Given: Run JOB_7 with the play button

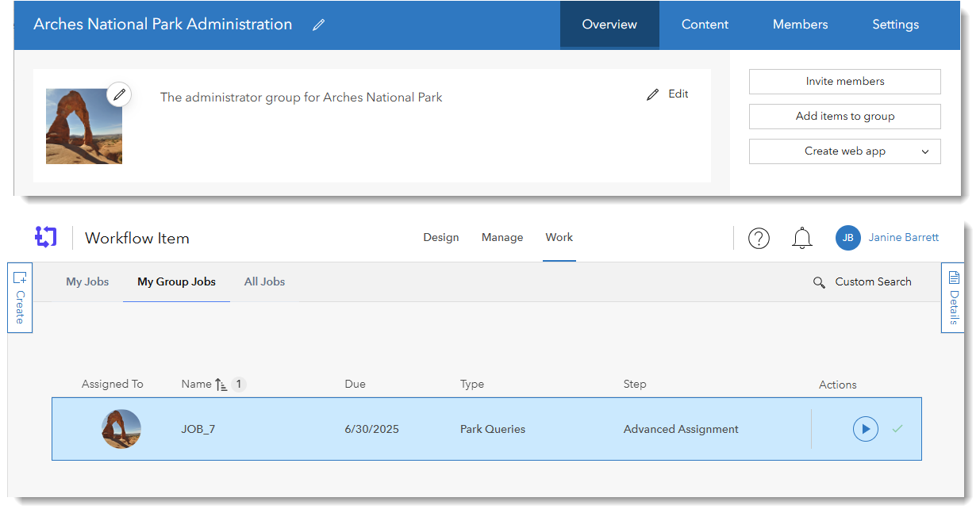Looking at the screenshot, I should 865,429.
